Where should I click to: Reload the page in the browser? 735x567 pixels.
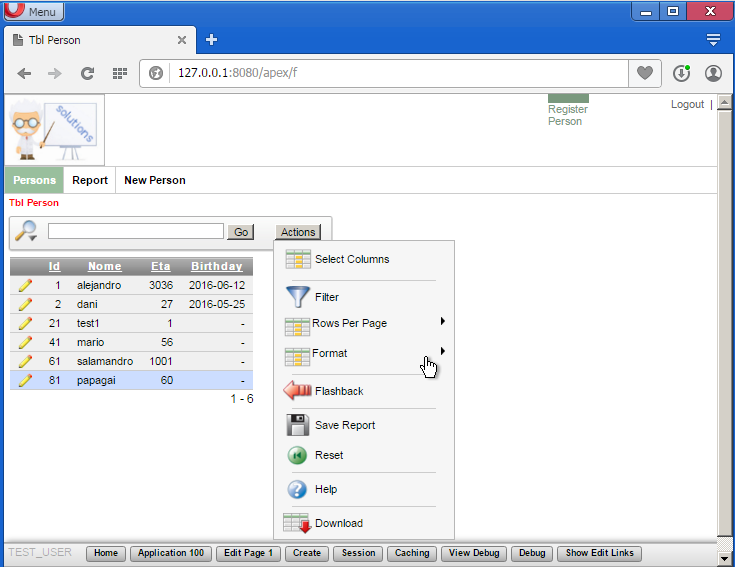(87, 73)
